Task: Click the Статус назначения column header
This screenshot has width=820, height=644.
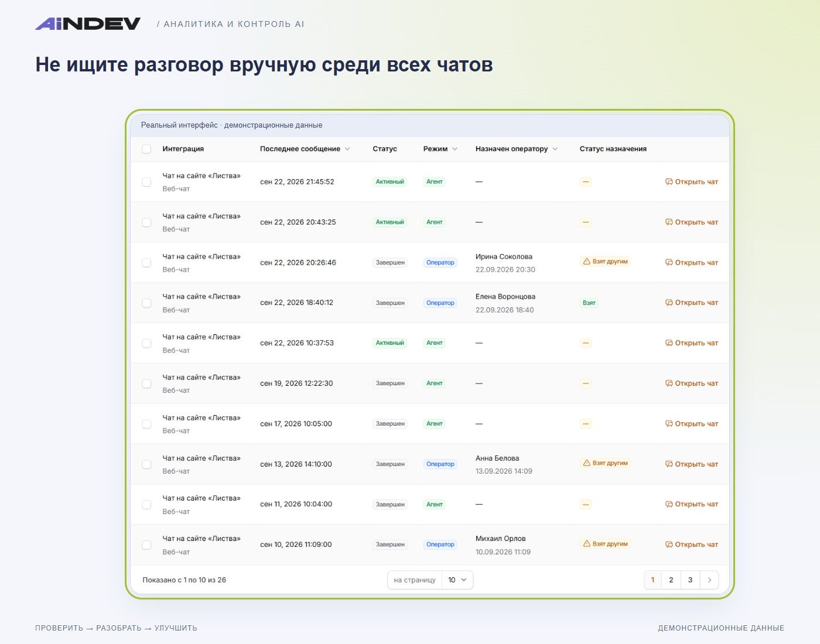Action: pos(613,149)
